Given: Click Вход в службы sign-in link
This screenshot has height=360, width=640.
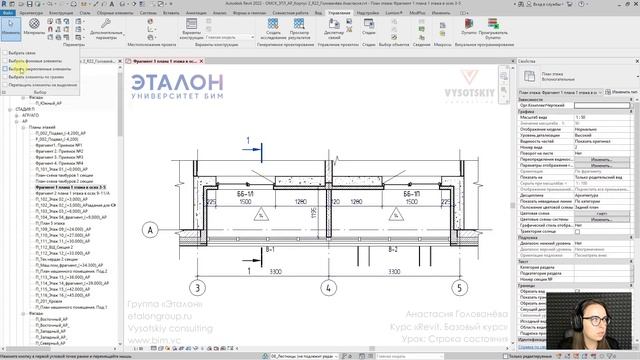Looking at the screenshot, I should (x=547, y=4).
